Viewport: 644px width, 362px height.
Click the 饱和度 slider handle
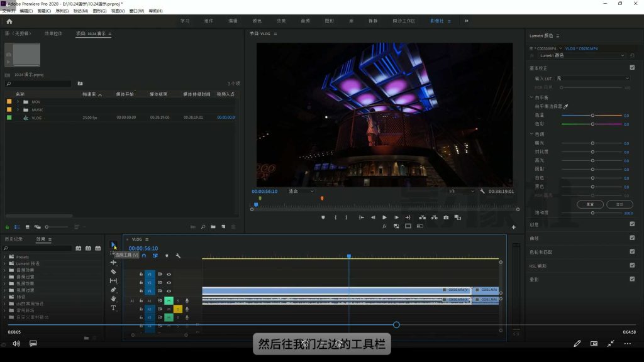click(592, 213)
